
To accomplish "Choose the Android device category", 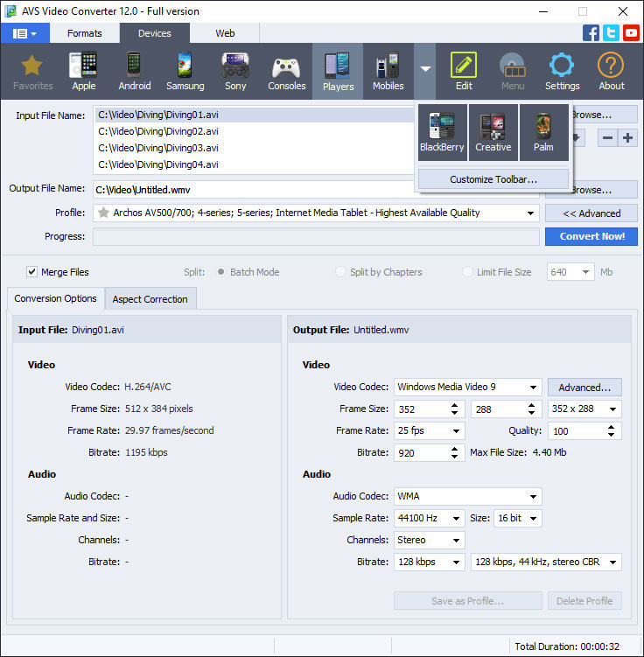I will pos(134,71).
